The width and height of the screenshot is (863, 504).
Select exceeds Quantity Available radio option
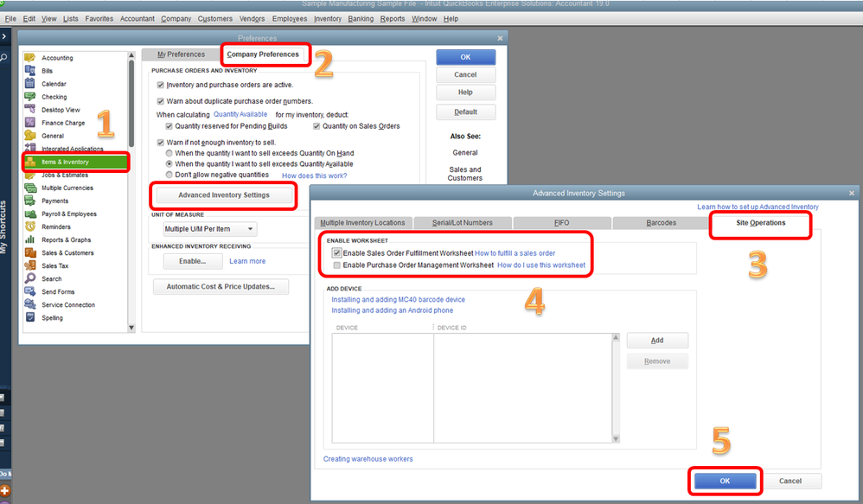pyautogui.click(x=169, y=164)
